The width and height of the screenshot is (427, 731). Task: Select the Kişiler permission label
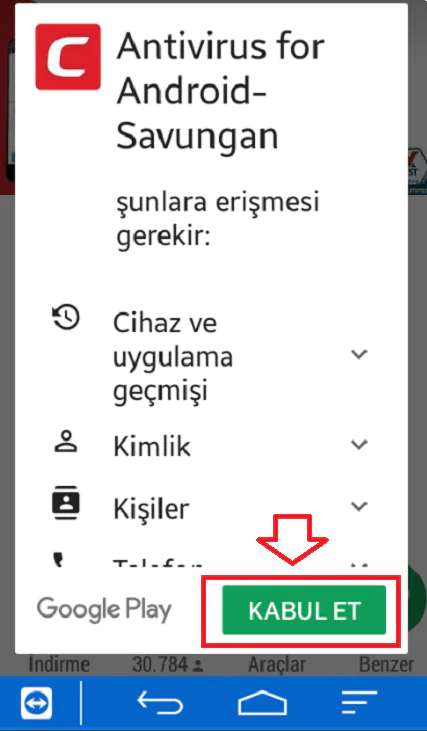click(x=151, y=509)
